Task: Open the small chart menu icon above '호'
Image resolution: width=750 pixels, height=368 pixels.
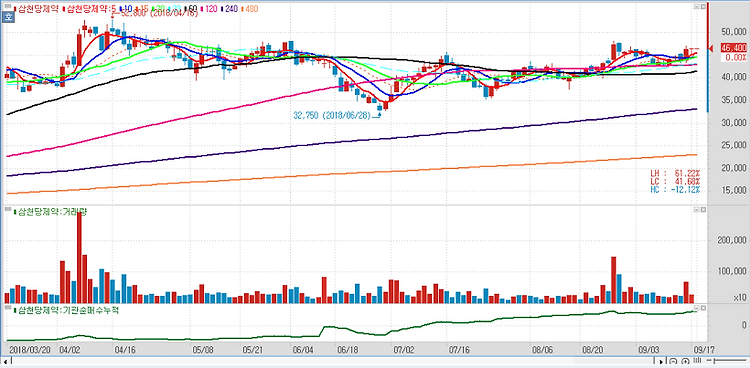Action: click(8, 6)
